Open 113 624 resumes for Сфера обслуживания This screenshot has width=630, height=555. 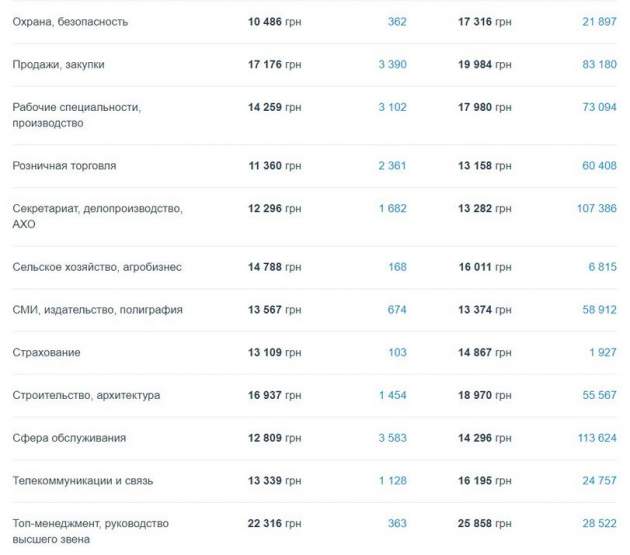pyautogui.click(x=597, y=438)
